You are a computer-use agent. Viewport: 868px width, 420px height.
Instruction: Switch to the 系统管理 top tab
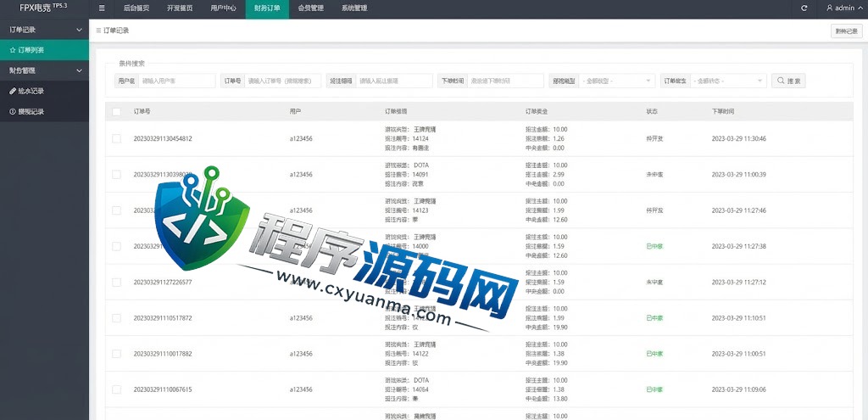pos(354,8)
